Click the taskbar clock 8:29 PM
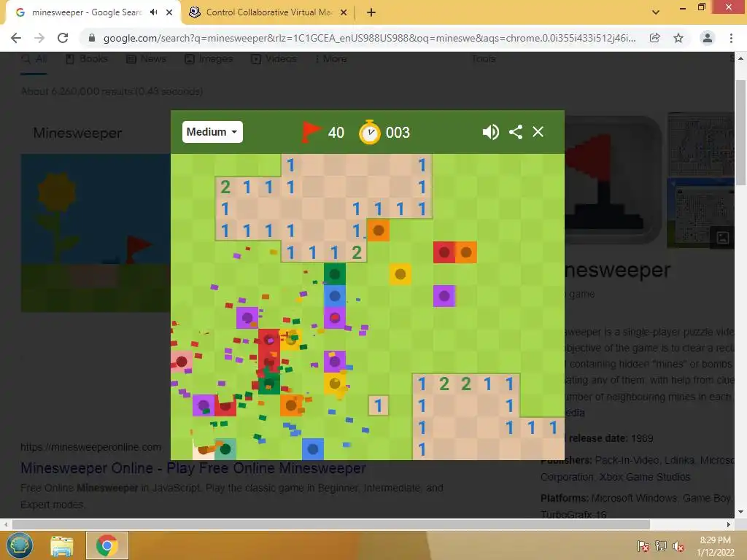Screen dimensions: 747x560 coord(715,540)
